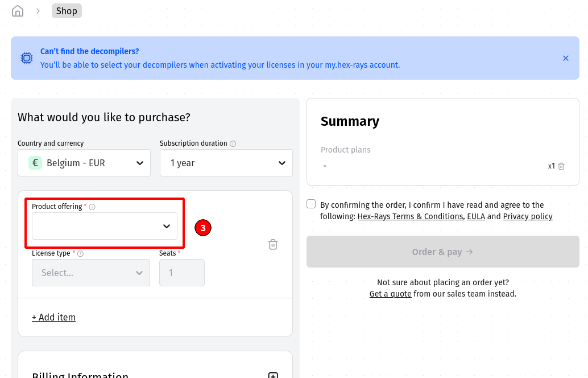
Task: Open the Country and currency dropdown
Action: (x=84, y=163)
